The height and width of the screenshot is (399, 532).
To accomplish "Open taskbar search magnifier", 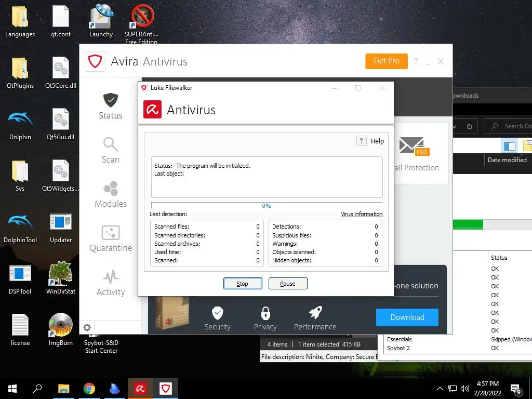I will click(37, 389).
